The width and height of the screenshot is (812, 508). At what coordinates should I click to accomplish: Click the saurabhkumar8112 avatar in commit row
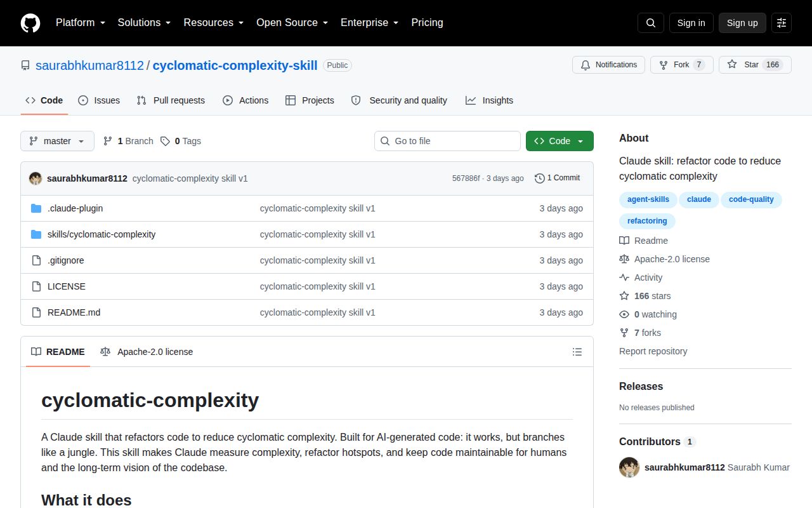[36, 178]
